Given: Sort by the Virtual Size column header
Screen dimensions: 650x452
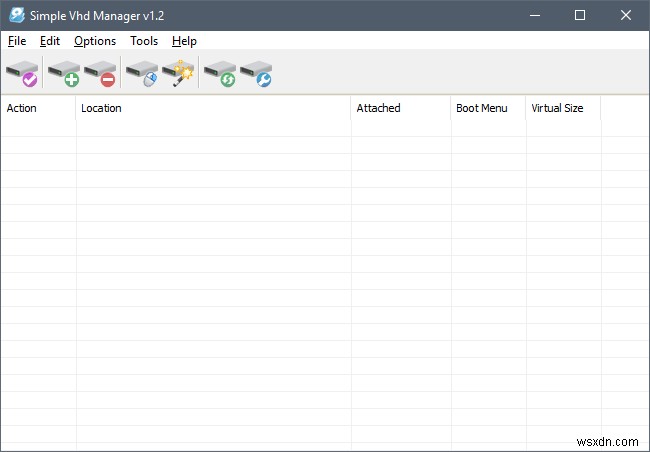Looking at the screenshot, I should tap(563, 108).
